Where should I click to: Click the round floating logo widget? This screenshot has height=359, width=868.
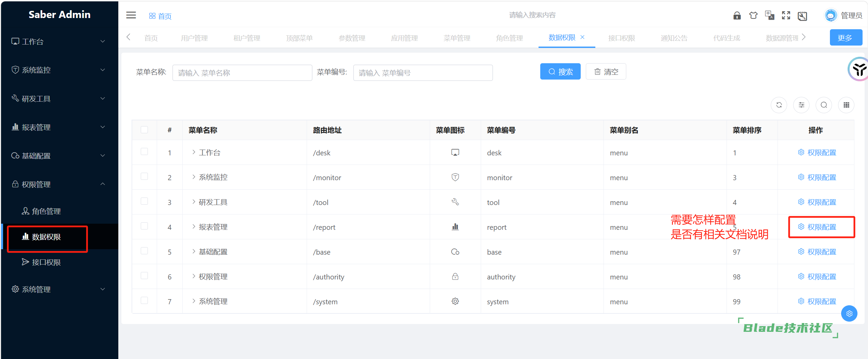pyautogui.click(x=858, y=69)
